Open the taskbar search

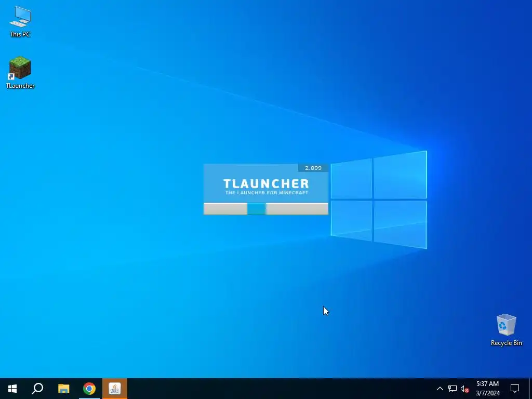tap(37, 389)
